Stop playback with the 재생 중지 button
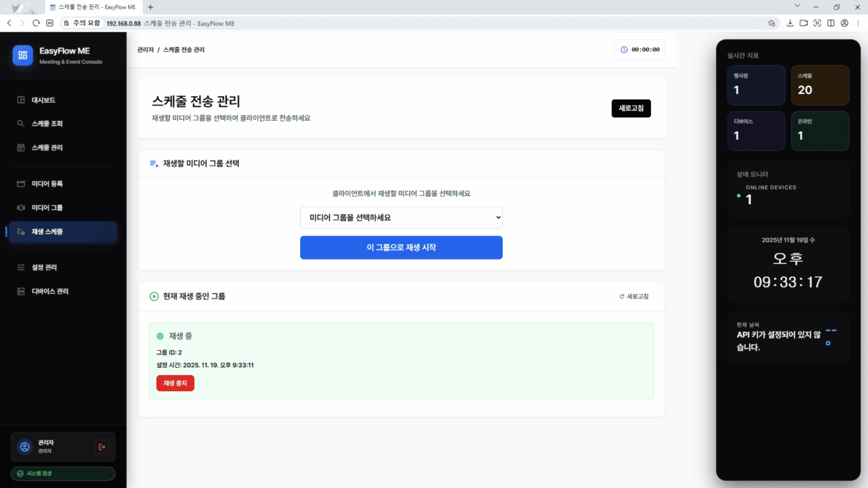868x488 pixels. click(174, 383)
